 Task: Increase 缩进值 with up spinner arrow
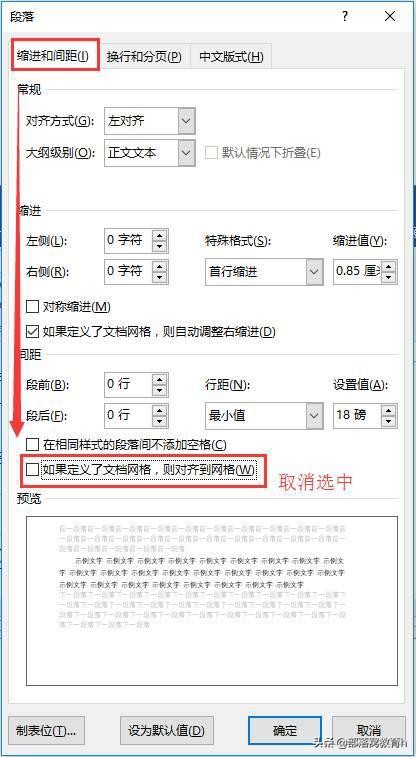pos(389,266)
